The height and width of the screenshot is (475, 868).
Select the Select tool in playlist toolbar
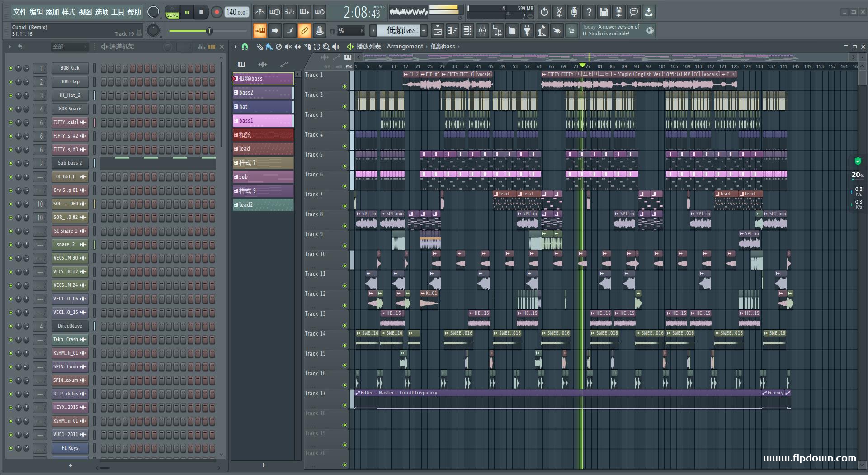(x=316, y=47)
